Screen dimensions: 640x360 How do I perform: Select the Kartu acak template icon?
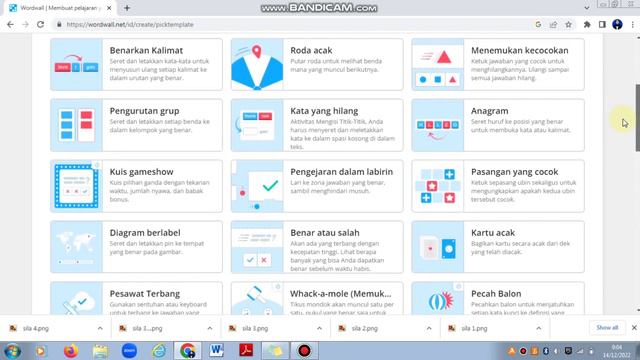tap(438, 247)
